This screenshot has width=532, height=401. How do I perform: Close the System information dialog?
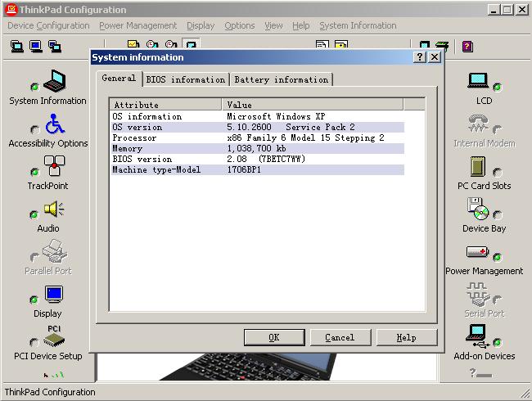pos(435,56)
